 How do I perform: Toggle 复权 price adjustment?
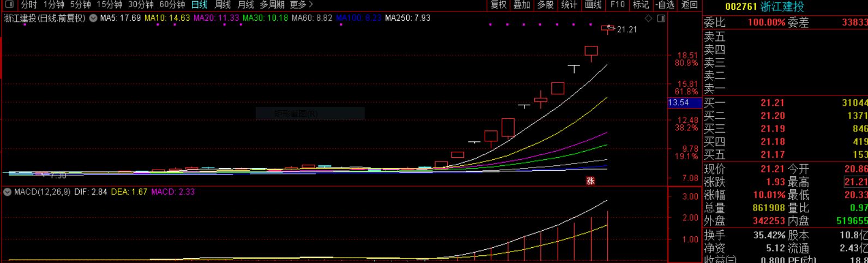(498, 5)
